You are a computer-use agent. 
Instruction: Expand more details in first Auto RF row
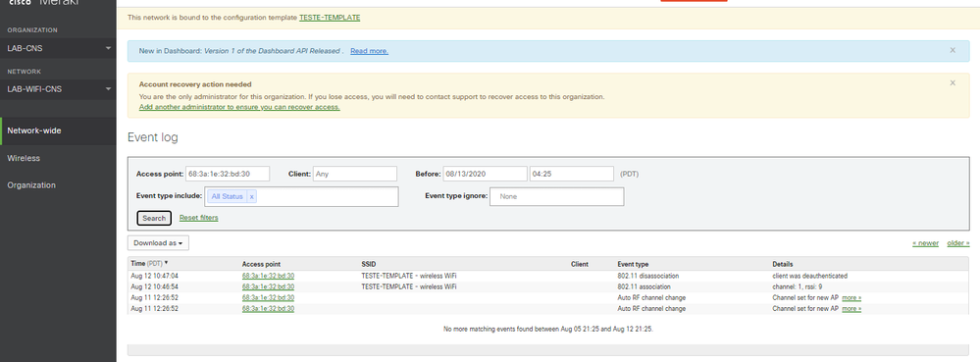[x=851, y=298]
